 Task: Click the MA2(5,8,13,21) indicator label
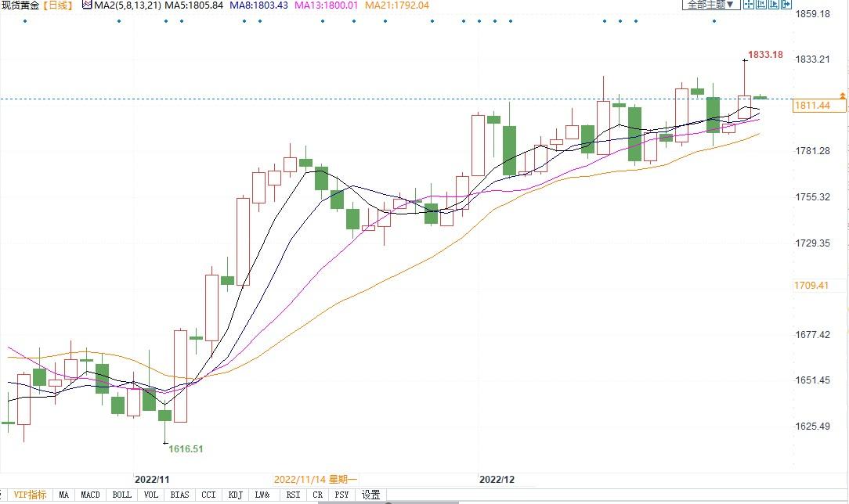pyautogui.click(x=128, y=5)
